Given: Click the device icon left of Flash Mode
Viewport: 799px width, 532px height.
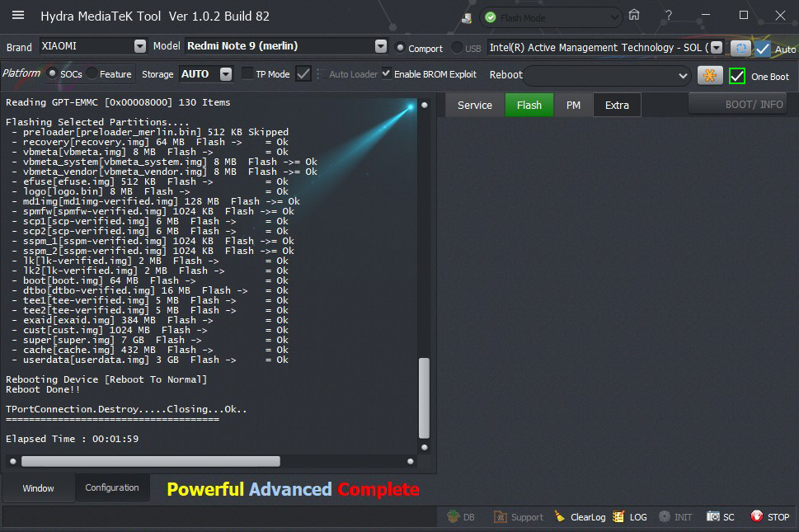Looking at the screenshot, I should point(466,18).
